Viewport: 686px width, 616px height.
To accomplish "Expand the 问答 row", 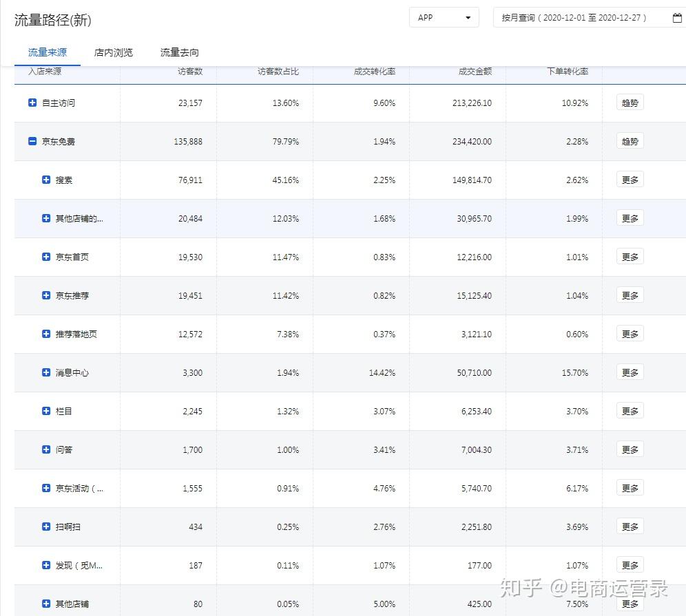I will click(x=46, y=449).
